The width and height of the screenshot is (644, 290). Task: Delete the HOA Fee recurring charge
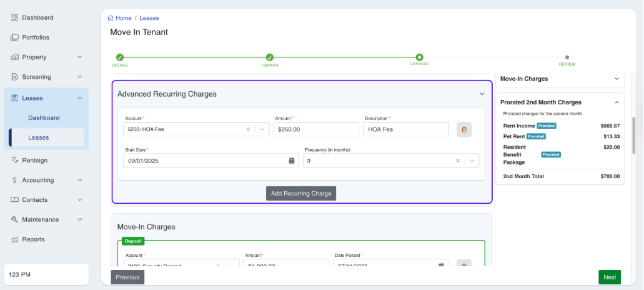click(x=463, y=129)
